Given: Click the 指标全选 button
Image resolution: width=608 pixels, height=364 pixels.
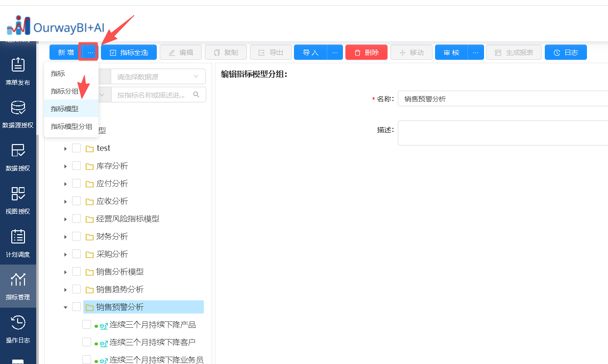Looking at the screenshot, I should [x=129, y=52].
